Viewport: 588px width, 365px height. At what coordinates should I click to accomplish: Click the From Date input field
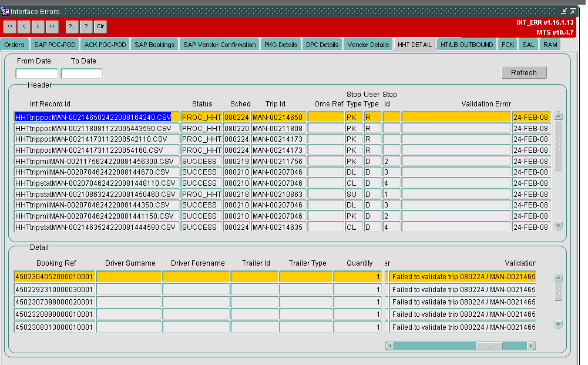36,73
